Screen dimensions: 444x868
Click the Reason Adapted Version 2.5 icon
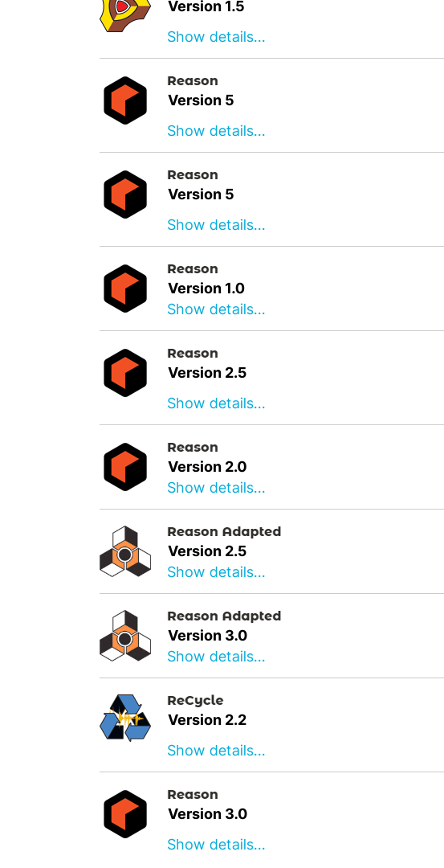125,551
